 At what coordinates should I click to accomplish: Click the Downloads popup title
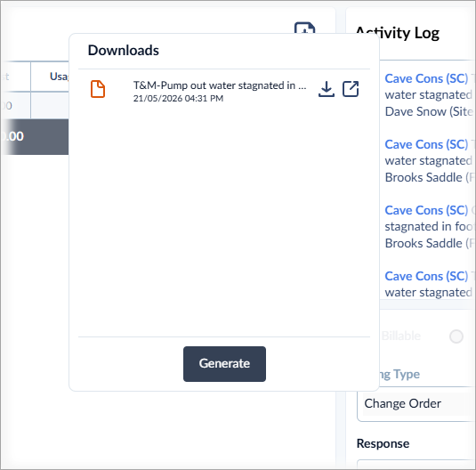pyautogui.click(x=124, y=51)
